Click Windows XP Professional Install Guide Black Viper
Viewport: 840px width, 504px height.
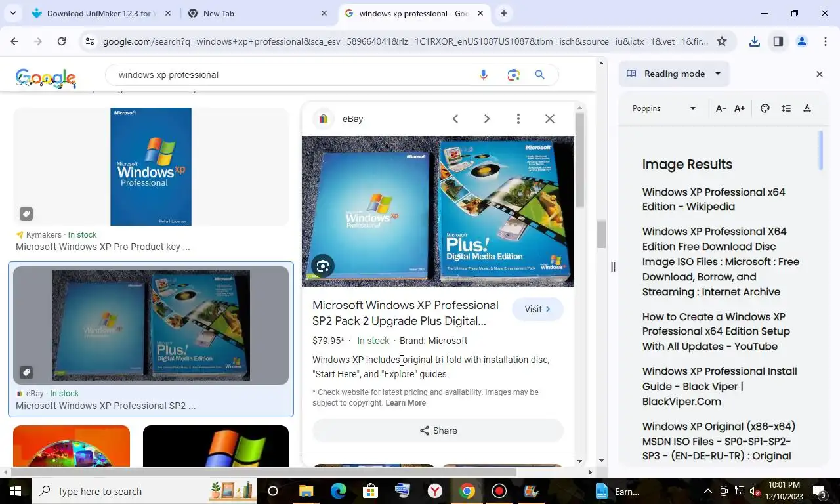pos(720,387)
